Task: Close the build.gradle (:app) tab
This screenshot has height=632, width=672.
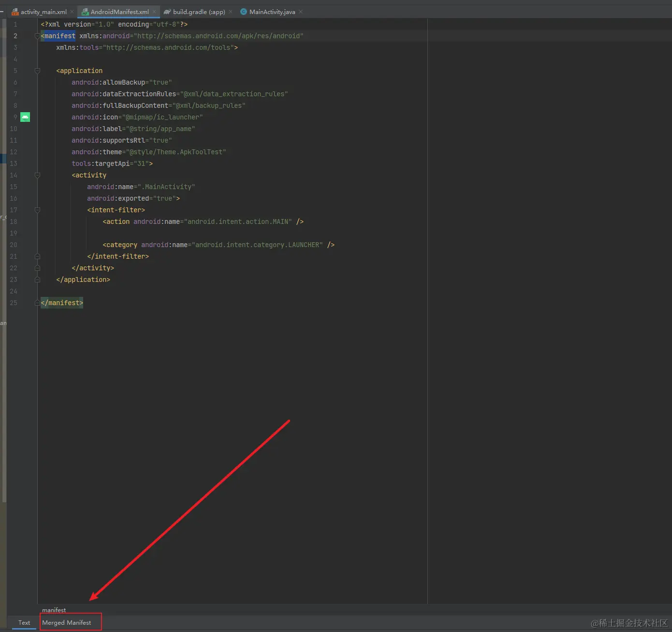Action: click(231, 12)
